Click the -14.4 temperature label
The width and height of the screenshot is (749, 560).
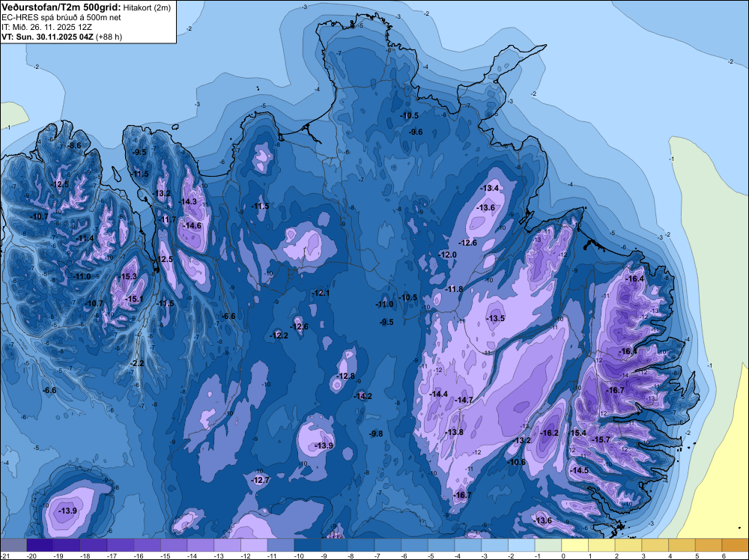tap(438, 394)
